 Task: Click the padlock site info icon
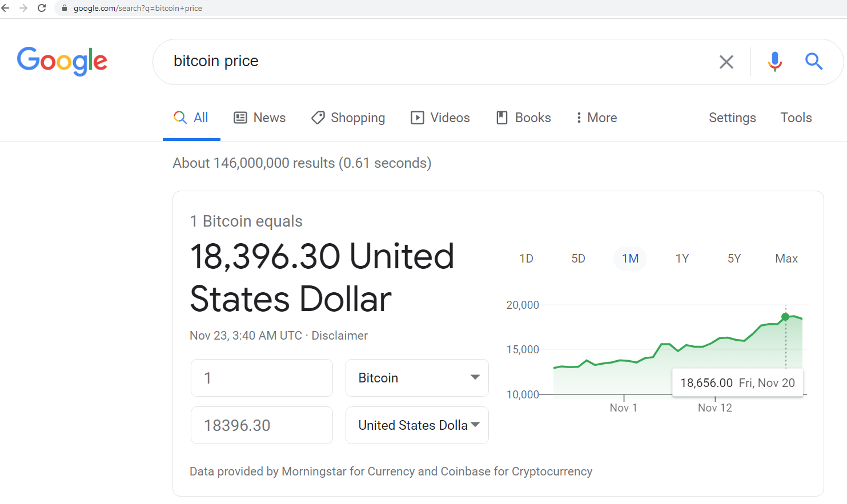click(65, 8)
